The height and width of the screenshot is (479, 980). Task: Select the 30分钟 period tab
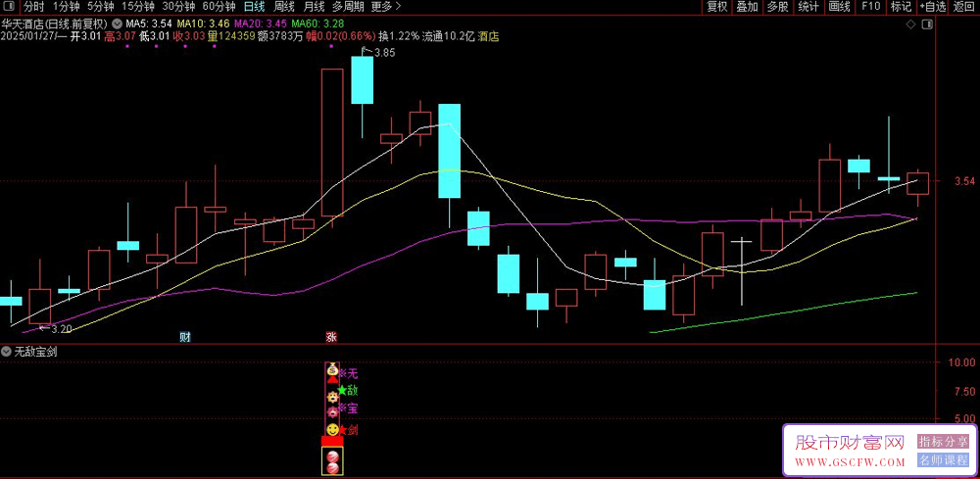point(178,7)
